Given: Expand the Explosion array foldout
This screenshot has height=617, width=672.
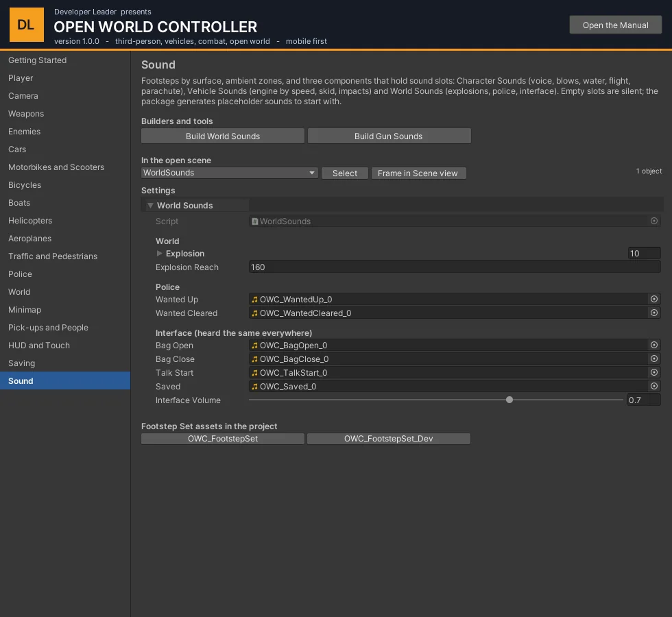Looking at the screenshot, I should tap(159, 253).
